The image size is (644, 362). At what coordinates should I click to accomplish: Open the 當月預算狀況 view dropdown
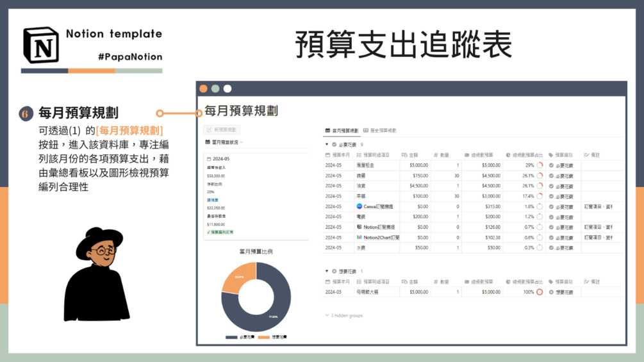click(x=224, y=142)
